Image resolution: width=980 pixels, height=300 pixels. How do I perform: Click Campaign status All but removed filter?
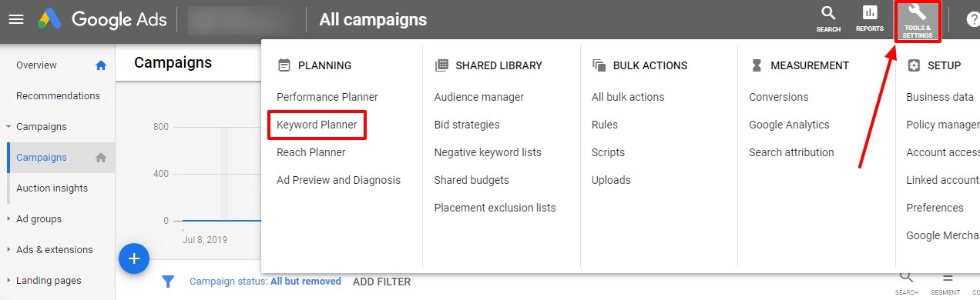coord(265,282)
